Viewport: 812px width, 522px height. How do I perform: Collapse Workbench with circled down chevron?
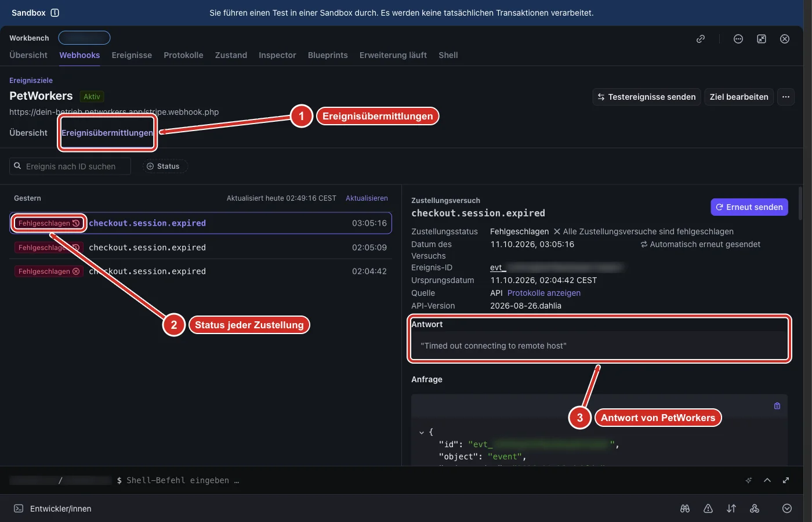pos(787,509)
